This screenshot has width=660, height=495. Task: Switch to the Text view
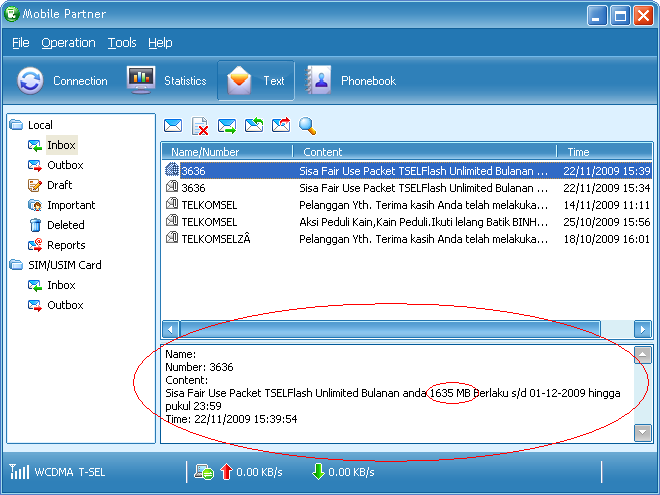pyautogui.click(x=255, y=80)
